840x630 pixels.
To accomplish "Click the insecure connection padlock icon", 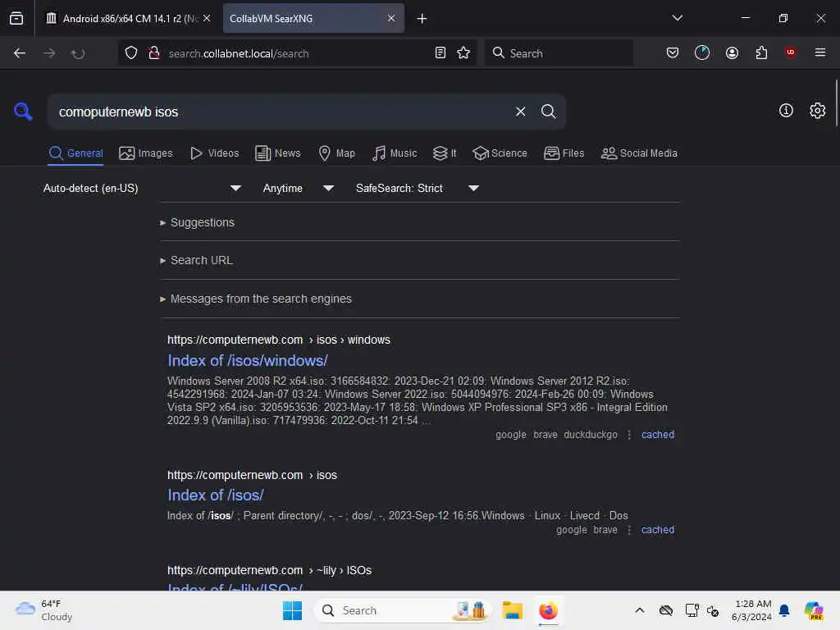I will (x=154, y=53).
